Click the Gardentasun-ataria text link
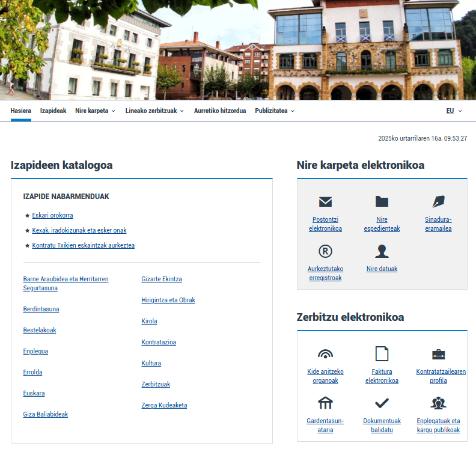Viewport: 476px width, 461px height. pos(325,425)
